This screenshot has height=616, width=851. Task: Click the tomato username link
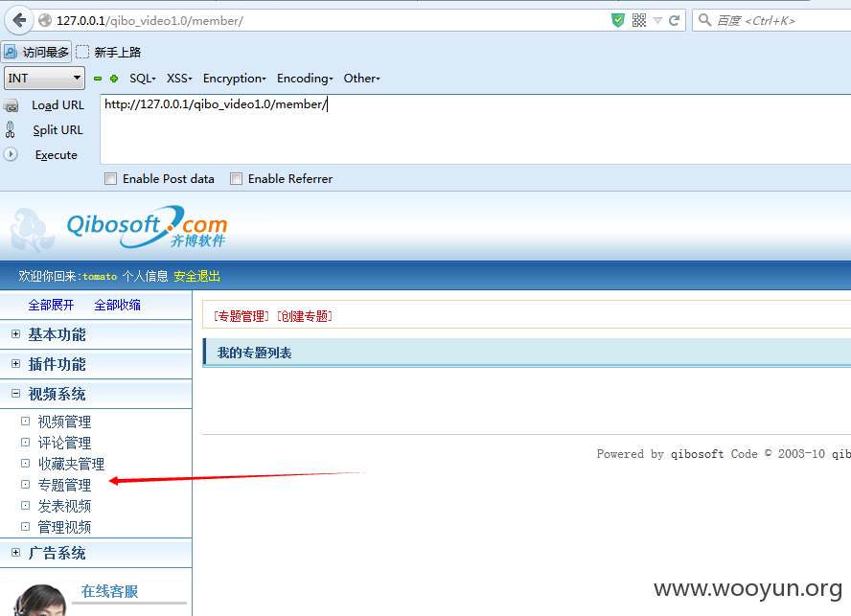tap(100, 276)
